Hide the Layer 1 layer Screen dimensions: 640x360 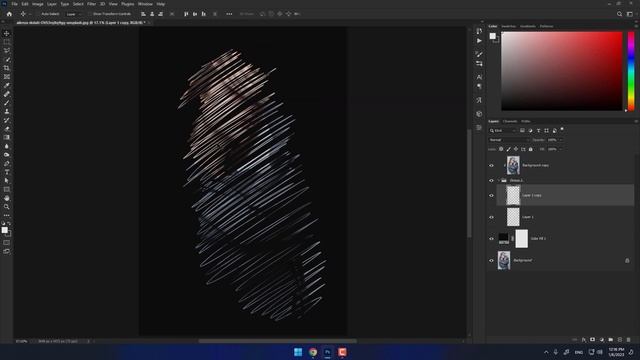pos(491,217)
